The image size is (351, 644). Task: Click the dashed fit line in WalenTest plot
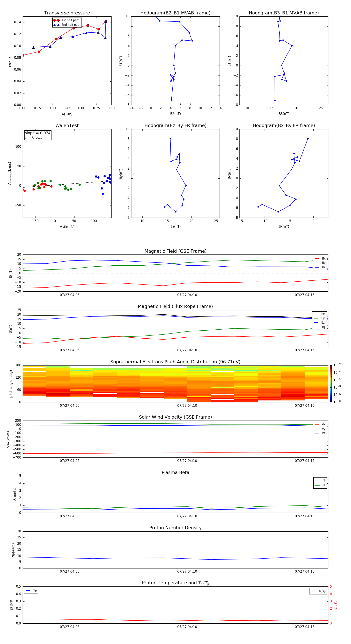[x=67, y=184]
